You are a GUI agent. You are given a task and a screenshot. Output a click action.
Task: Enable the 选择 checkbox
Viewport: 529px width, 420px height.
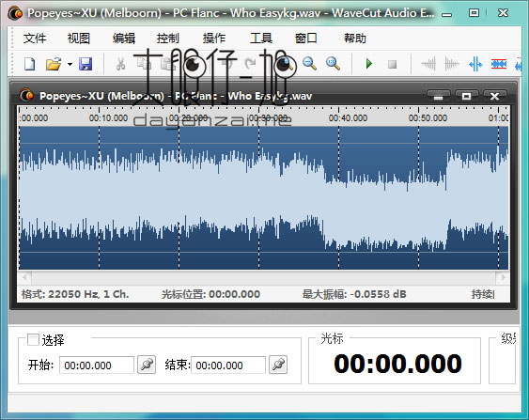click(33, 339)
